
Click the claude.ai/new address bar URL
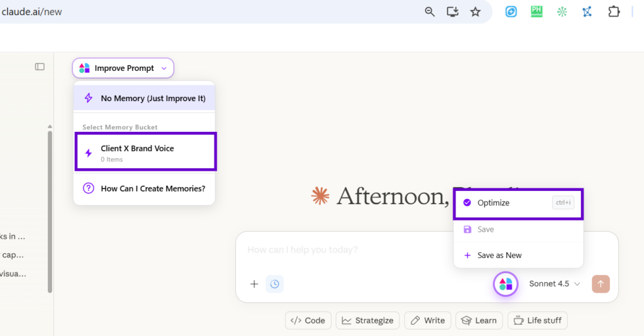pyautogui.click(x=31, y=12)
